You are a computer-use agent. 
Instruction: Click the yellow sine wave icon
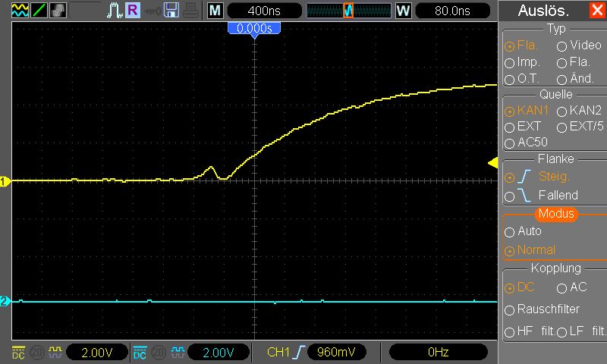click(20, 10)
